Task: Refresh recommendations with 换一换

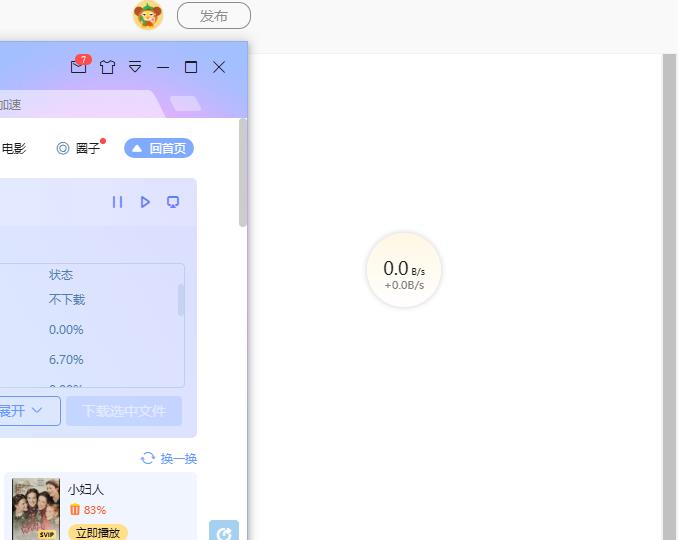Action: [x=169, y=458]
